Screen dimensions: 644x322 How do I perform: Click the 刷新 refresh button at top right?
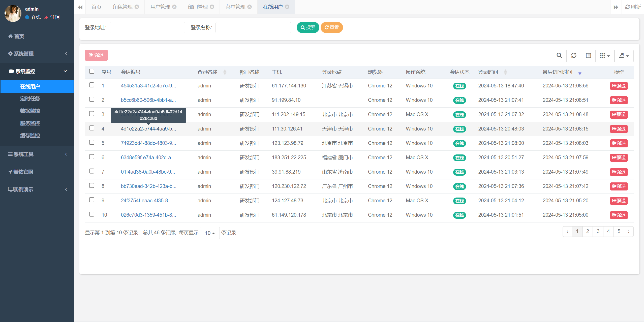[633, 7]
